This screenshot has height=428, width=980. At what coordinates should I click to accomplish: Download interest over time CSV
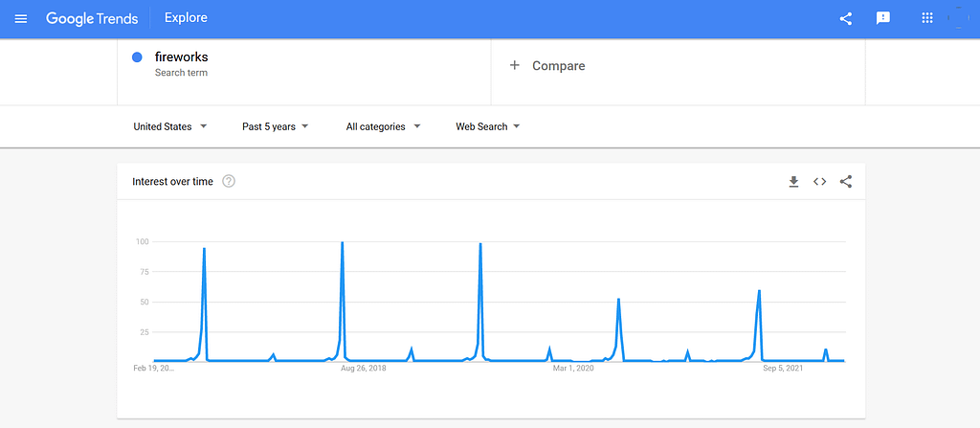(793, 182)
